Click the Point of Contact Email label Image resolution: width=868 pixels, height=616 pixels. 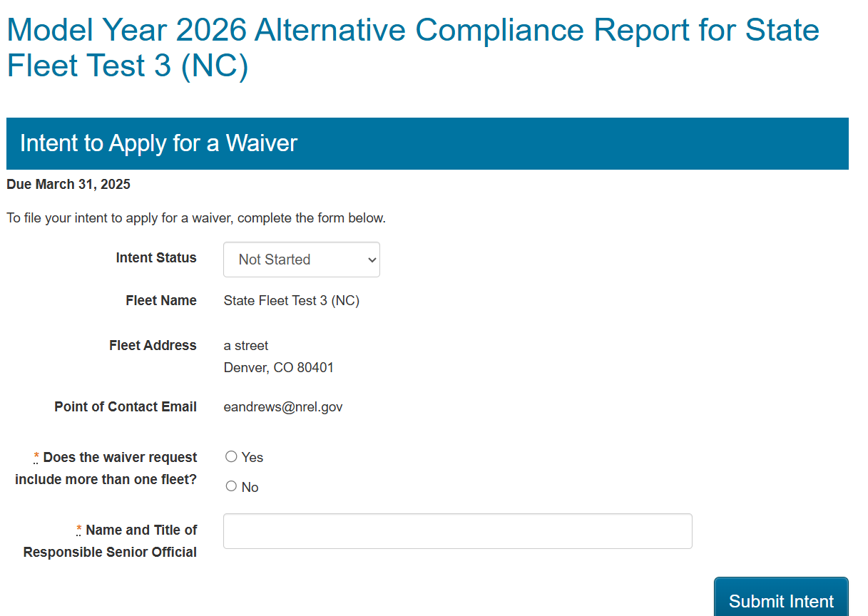click(126, 406)
